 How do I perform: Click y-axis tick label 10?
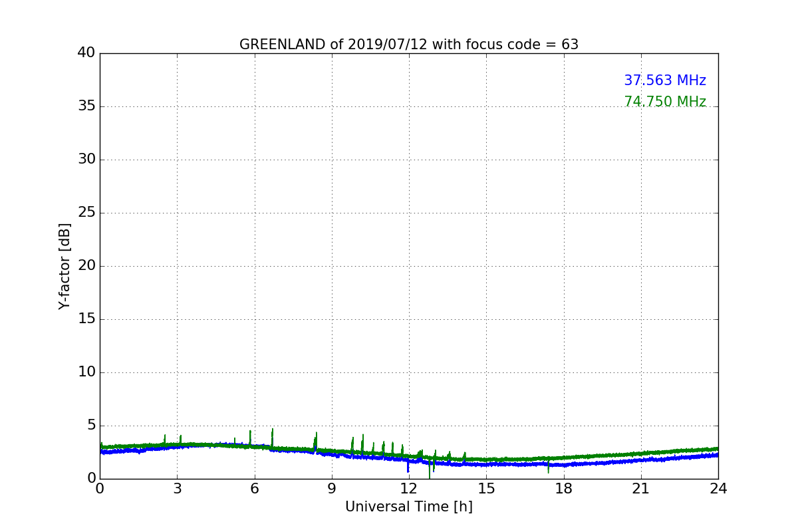[86, 372]
